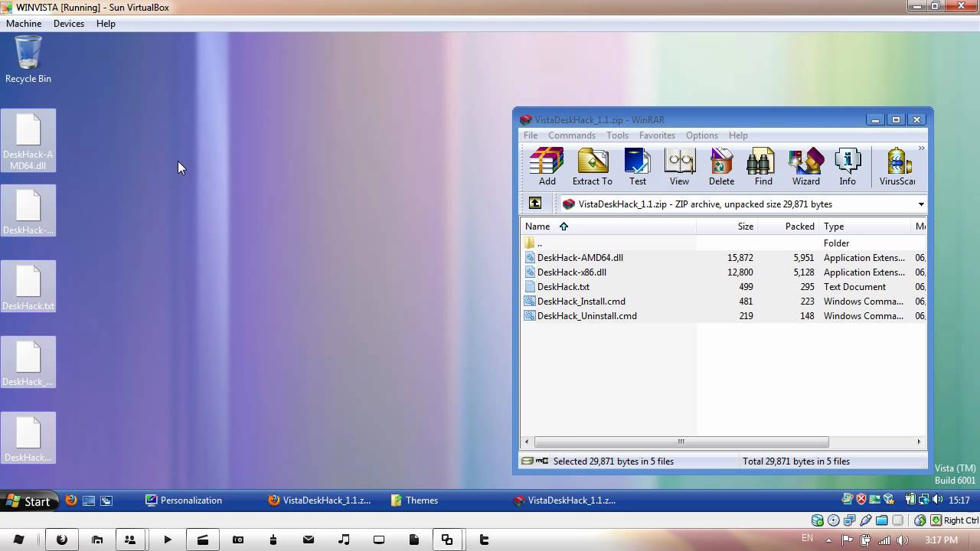Viewport: 980px width, 551px height.
Task: Click the Vista taskbar clock showing 15:17
Action: pos(959,500)
